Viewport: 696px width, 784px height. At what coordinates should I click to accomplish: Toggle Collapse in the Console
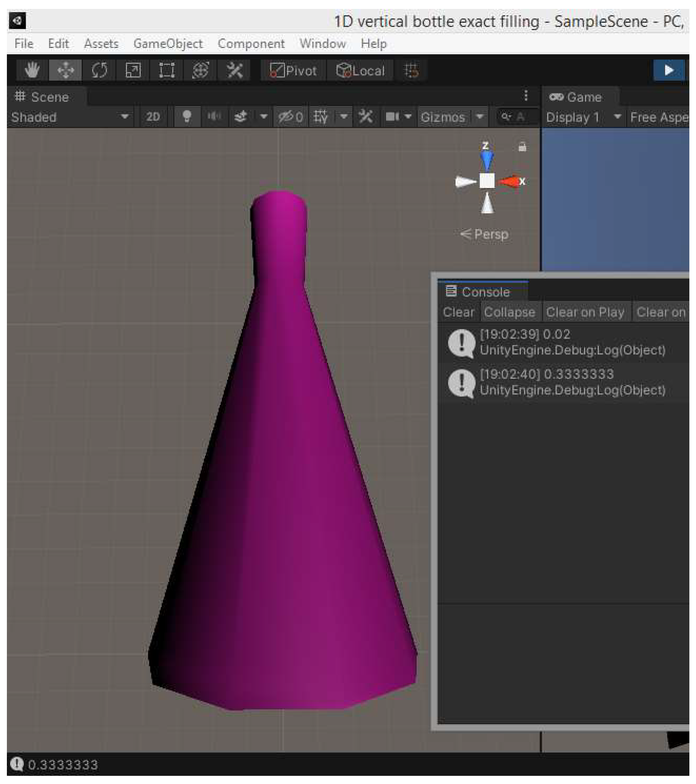click(509, 312)
